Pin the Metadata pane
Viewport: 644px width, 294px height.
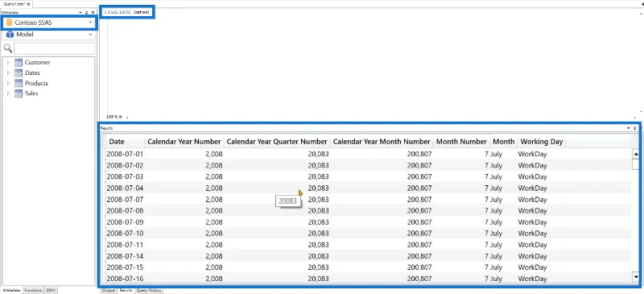[x=87, y=13]
